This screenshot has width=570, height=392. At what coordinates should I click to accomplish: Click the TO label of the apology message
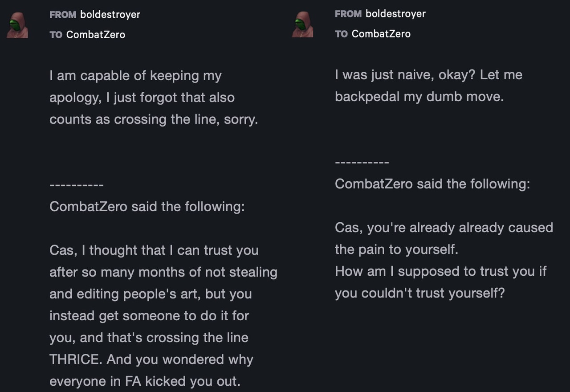56,35
